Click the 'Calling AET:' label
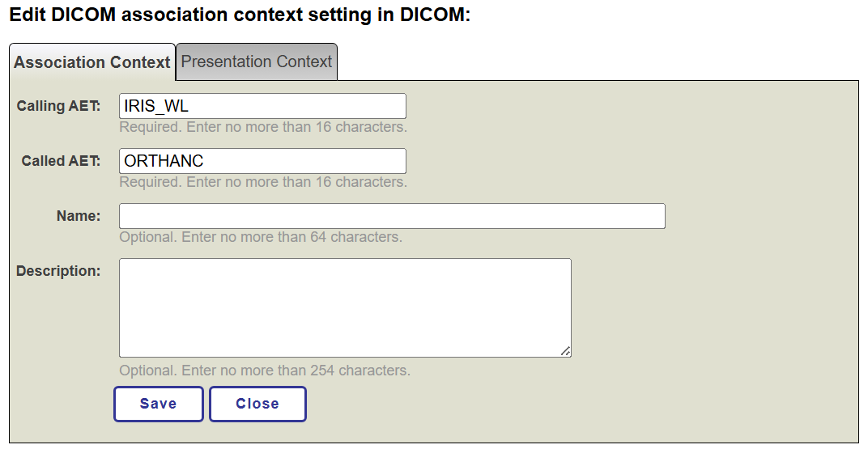Viewport: 868px width, 449px height. pyautogui.click(x=58, y=106)
